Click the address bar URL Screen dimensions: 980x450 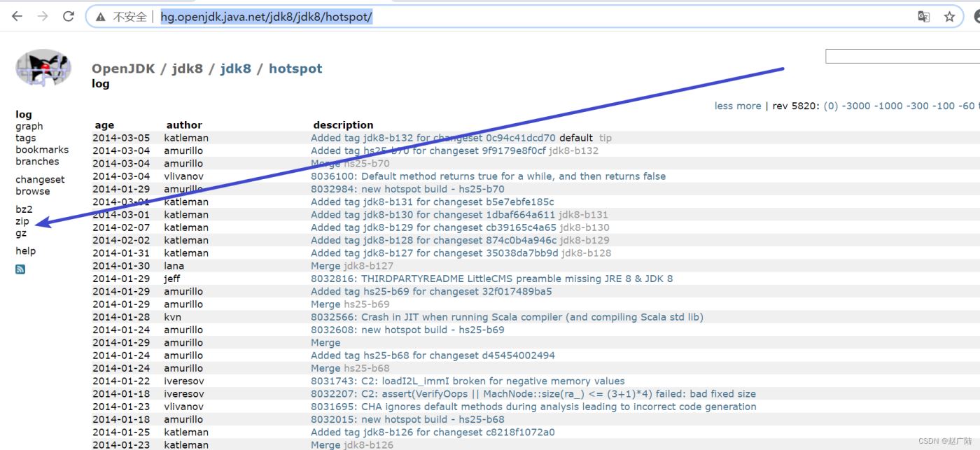click(x=266, y=17)
